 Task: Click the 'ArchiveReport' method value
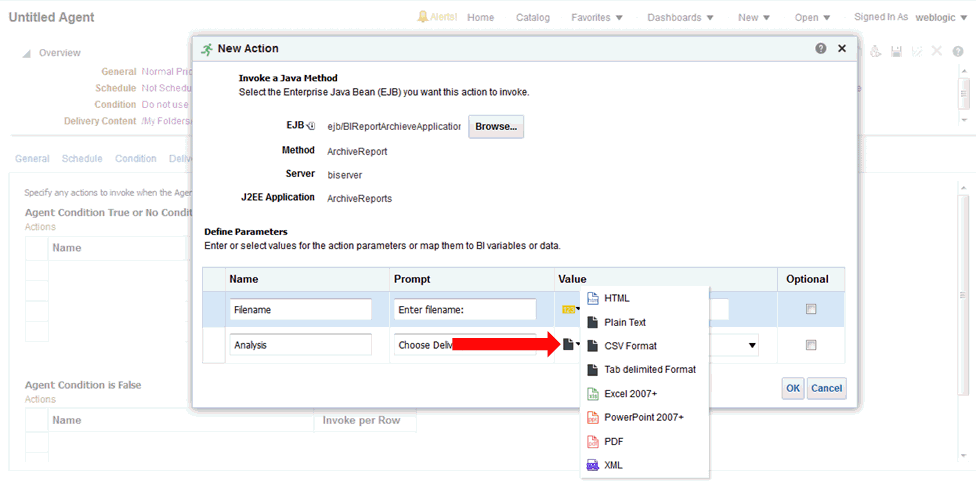[x=357, y=151]
